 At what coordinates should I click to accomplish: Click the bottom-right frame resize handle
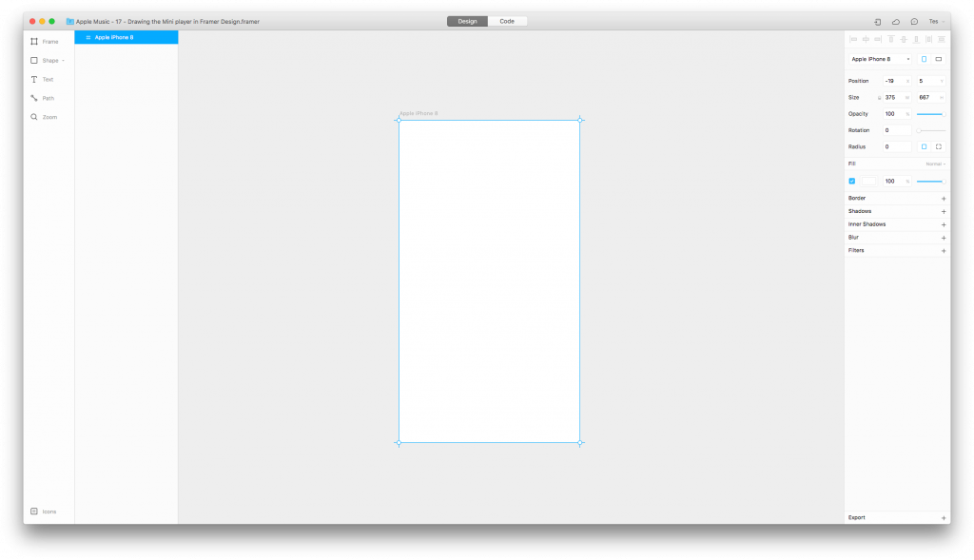pos(580,443)
